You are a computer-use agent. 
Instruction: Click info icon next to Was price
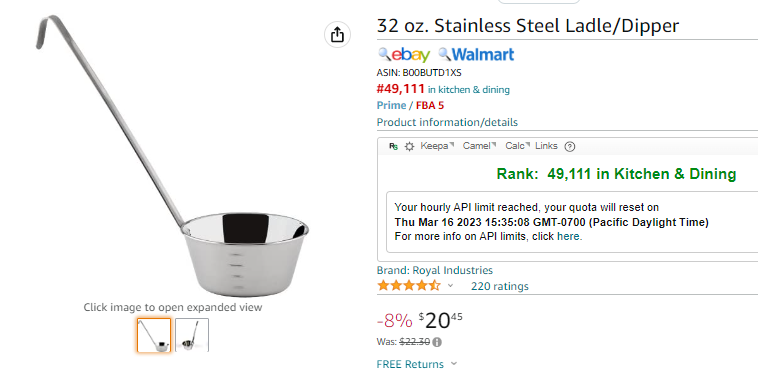pos(437,342)
